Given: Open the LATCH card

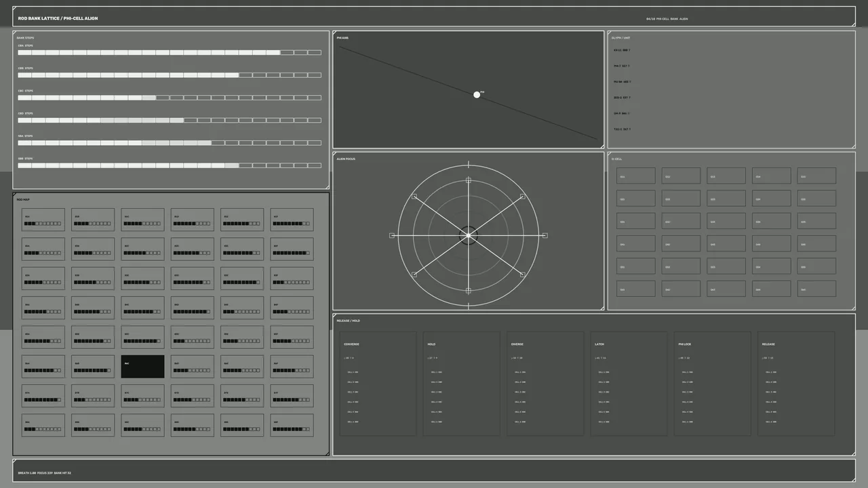Looking at the screenshot, I should pos(629,384).
